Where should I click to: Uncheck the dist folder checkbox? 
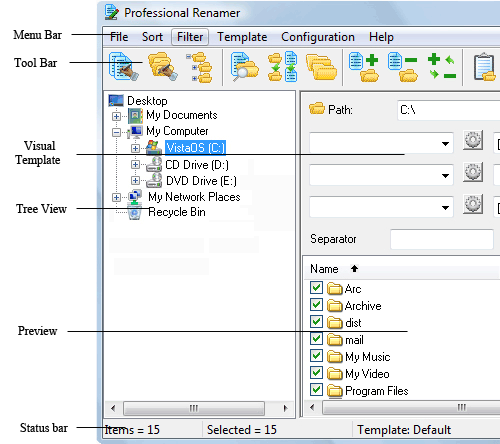coord(316,322)
